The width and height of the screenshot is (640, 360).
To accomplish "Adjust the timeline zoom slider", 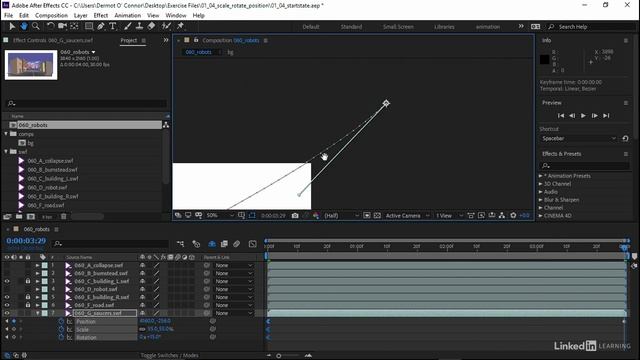I will coord(279,356).
